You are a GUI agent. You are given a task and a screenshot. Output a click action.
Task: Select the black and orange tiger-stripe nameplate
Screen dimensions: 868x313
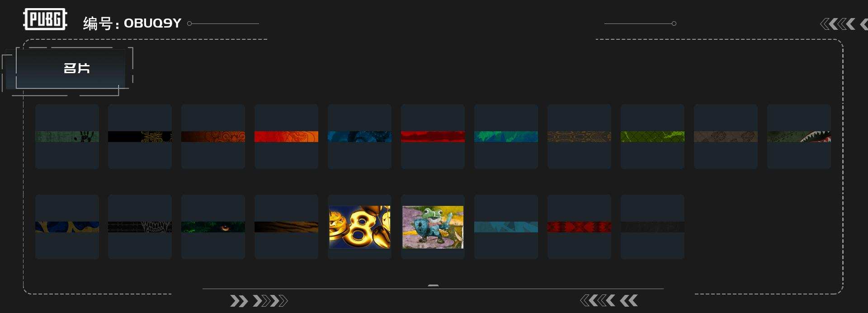pyautogui.click(x=286, y=227)
